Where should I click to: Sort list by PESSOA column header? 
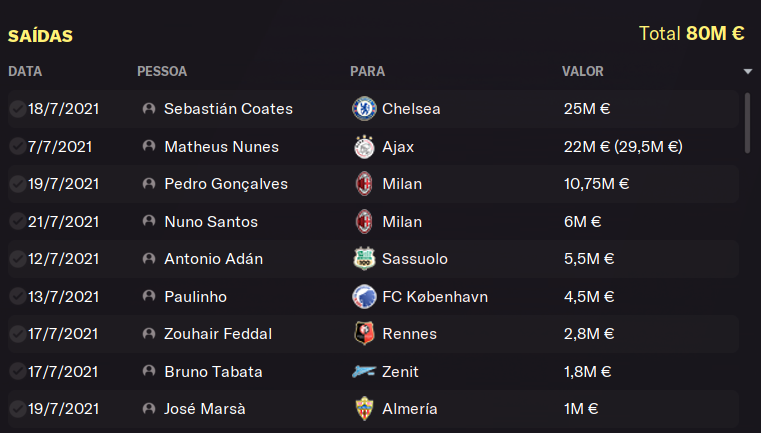tap(162, 71)
